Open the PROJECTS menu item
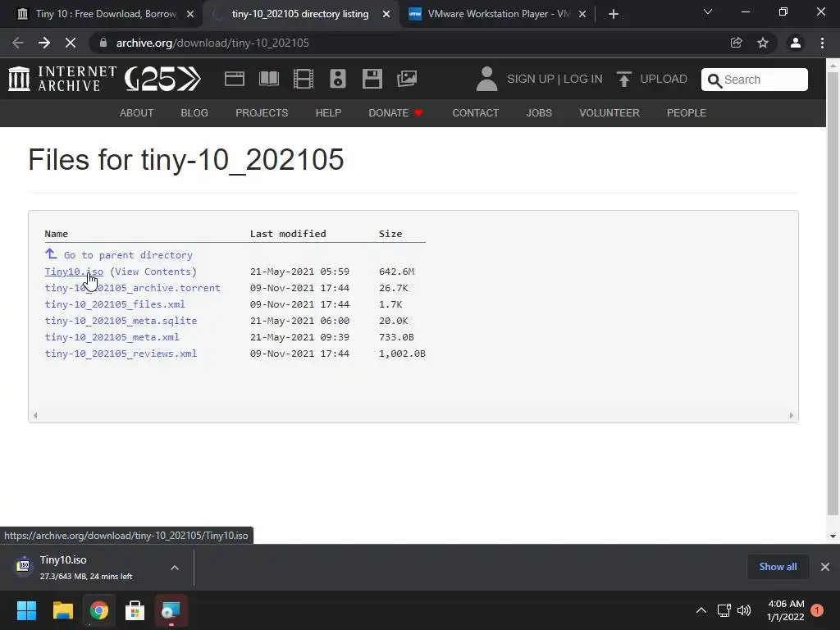 (262, 113)
